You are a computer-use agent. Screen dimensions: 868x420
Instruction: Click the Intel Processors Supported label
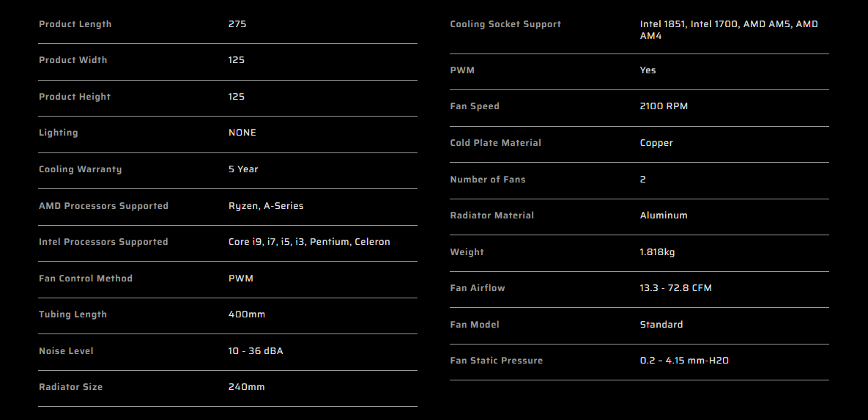(103, 242)
